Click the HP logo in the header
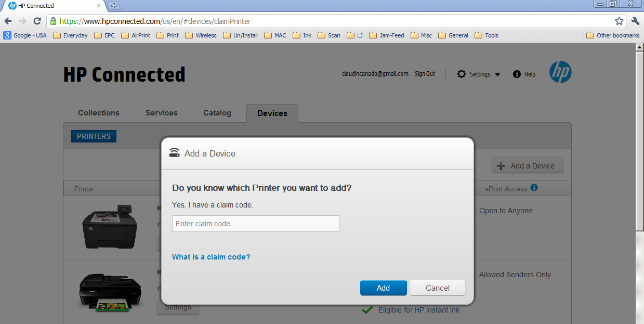Screen dimensions: 644x324 (560, 72)
